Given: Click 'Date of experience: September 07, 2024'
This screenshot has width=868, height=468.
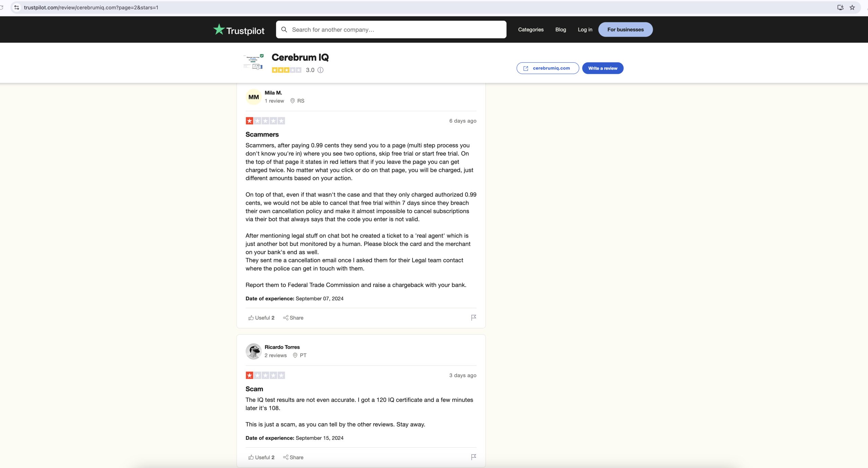Looking at the screenshot, I should point(294,299).
